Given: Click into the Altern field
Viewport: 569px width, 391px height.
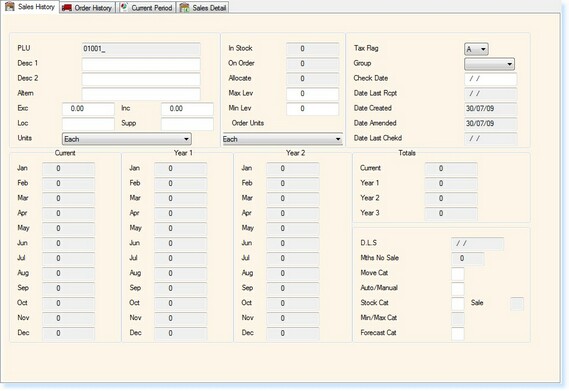Looking at the screenshot, I should 141,94.
